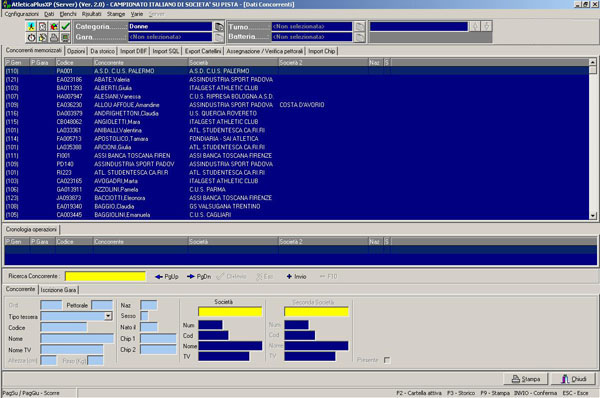Image resolution: width=600 pixels, height=398 pixels.
Task: Click the Pettorale input field
Action: (x=102, y=305)
